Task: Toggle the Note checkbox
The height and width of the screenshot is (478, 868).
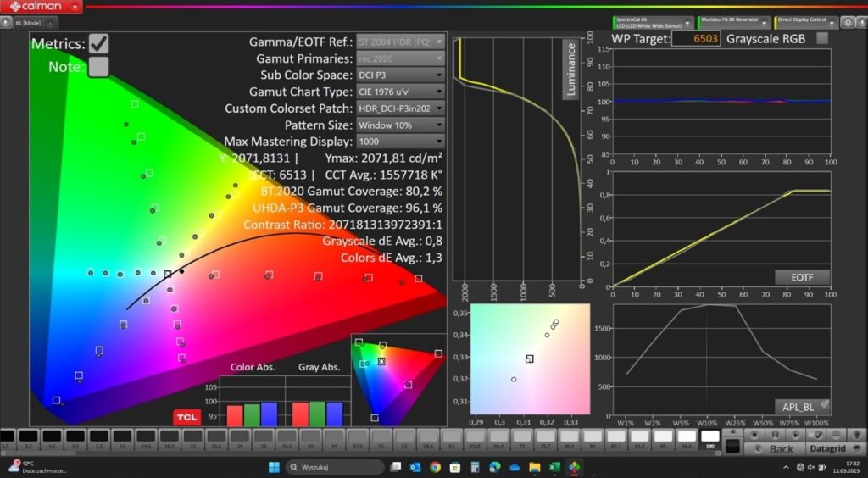Action: point(98,67)
